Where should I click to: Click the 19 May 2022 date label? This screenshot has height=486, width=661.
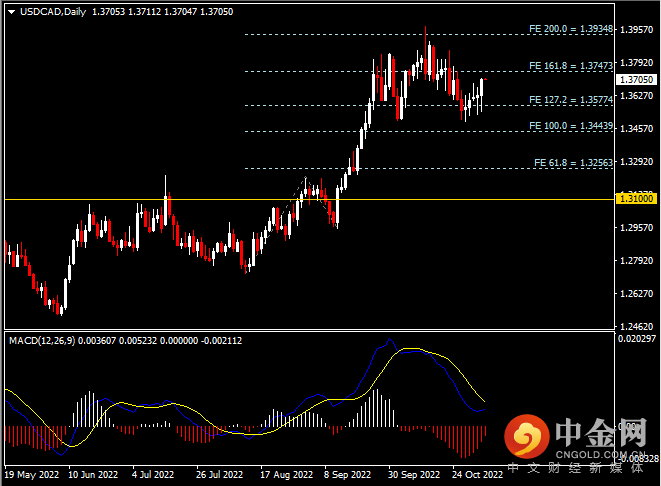(30, 476)
